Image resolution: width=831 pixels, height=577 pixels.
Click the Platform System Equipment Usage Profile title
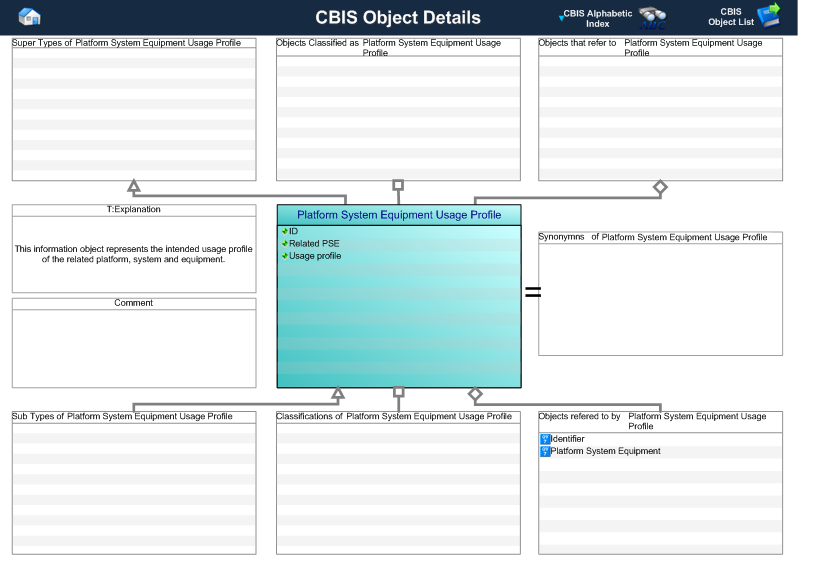(399, 215)
